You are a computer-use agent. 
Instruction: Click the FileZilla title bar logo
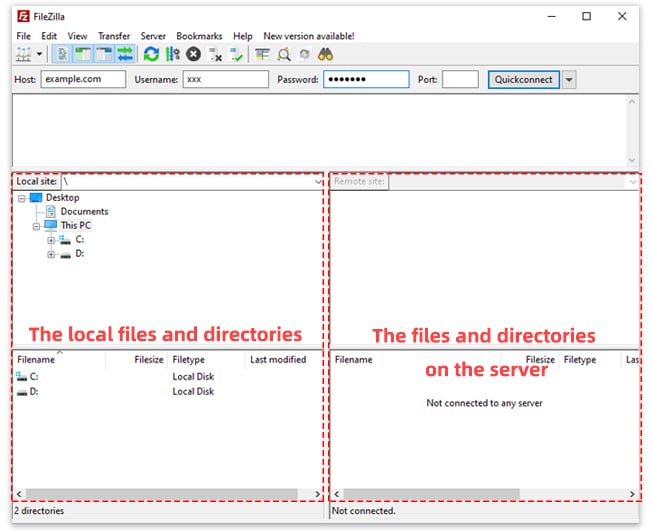point(23,17)
